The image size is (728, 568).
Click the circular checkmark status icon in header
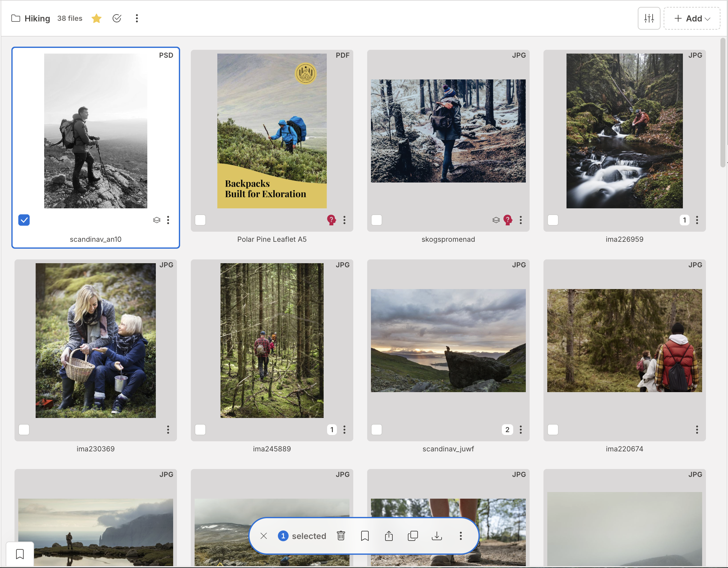pyautogui.click(x=117, y=18)
